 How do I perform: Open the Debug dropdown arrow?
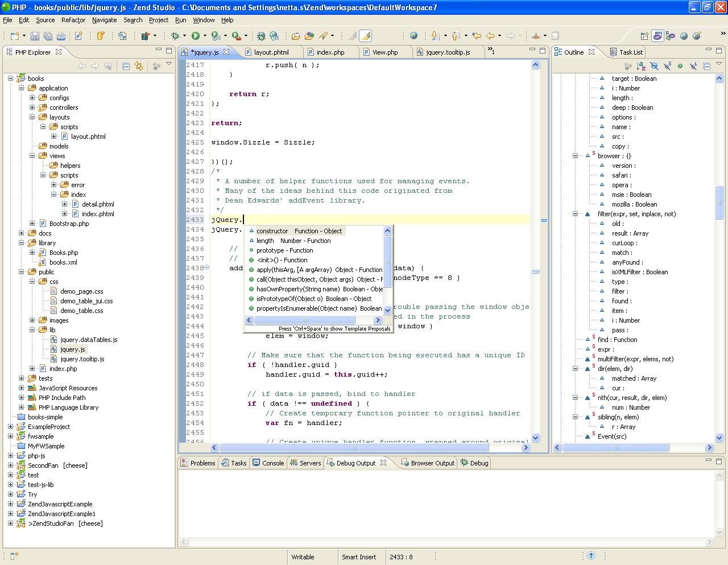tap(185, 36)
